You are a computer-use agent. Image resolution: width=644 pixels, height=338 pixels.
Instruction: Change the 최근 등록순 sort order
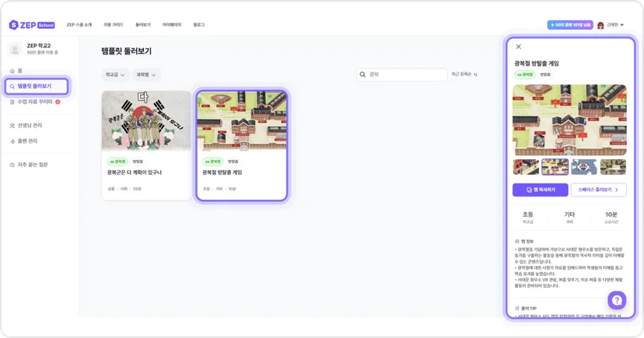tap(464, 75)
